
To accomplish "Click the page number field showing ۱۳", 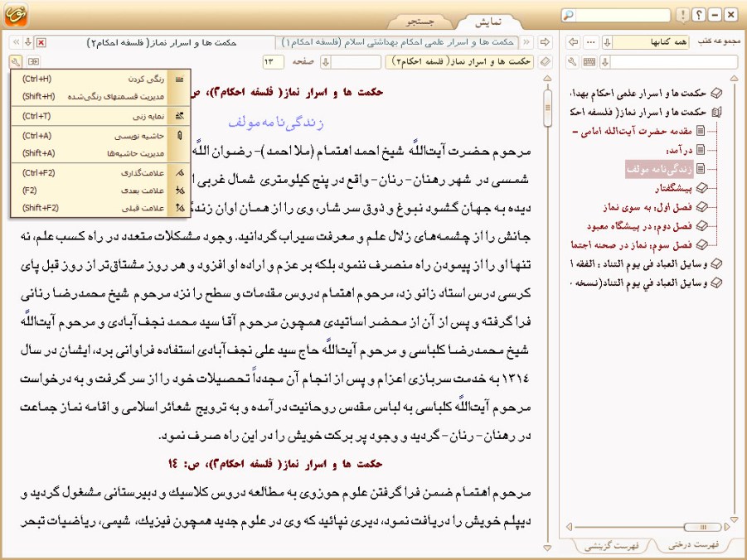I will [x=273, y=62].
